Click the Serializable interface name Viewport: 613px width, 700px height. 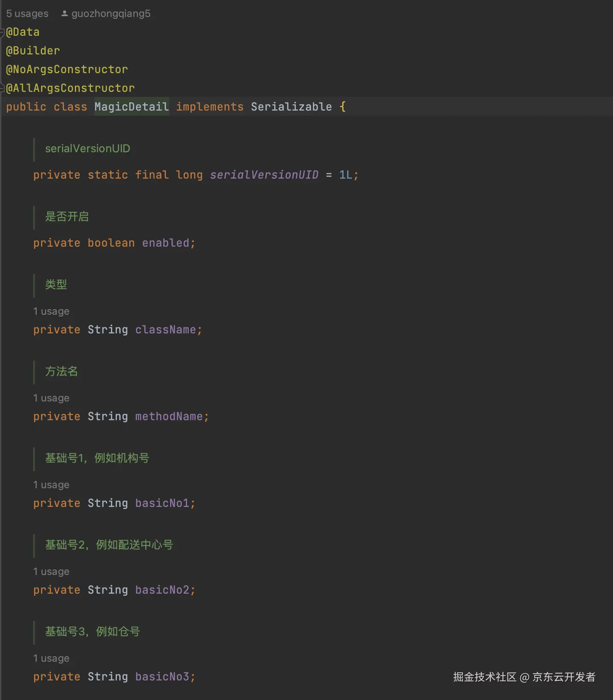tap(291, 107)
